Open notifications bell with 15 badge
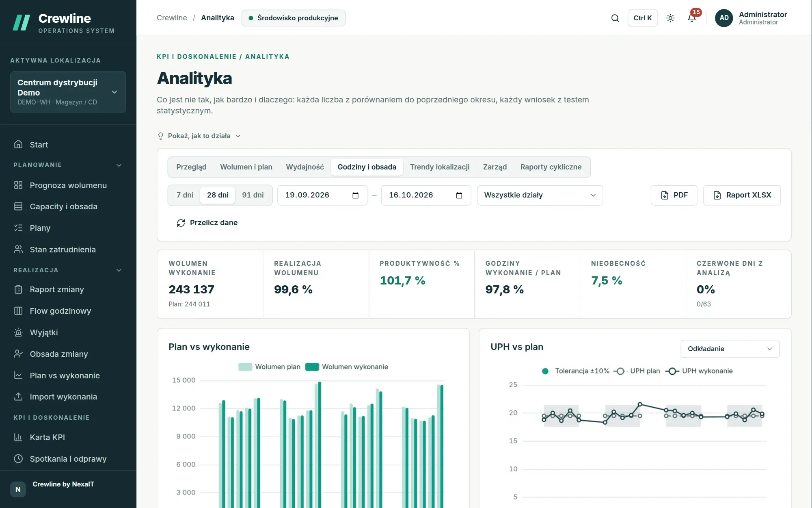The width and height of the screenshot is (812, 508). tap(692, 18)
